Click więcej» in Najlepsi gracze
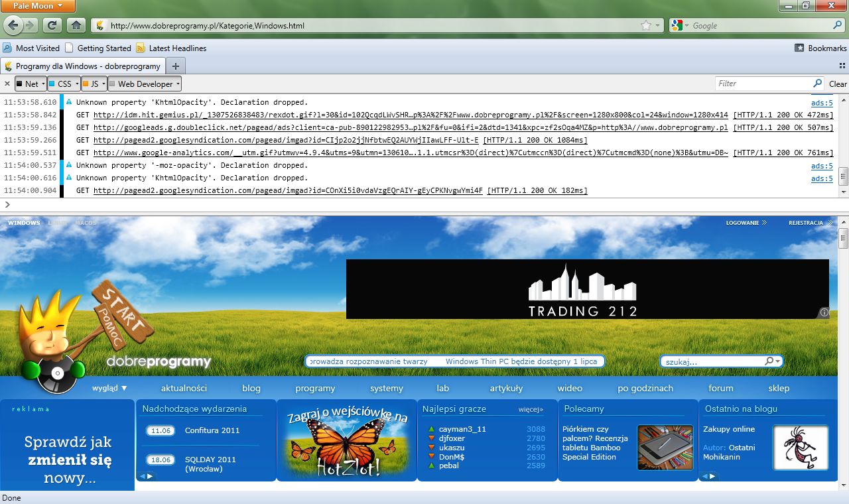Viewport: 849px width, 504px height. (x=531, y=409)
